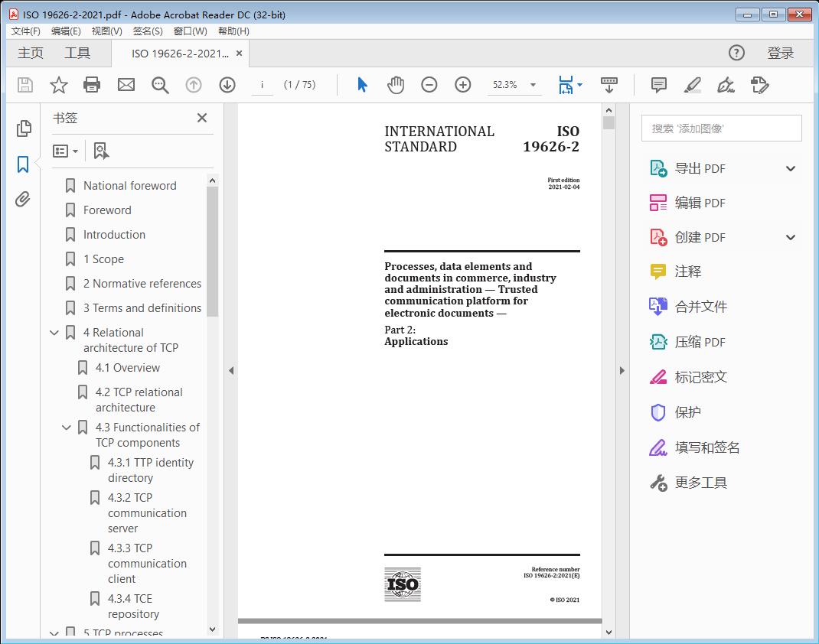Screen dimensions: 819x644
Task: Expand the 导出 PDF options chevron
Action: tap(791, 168)
